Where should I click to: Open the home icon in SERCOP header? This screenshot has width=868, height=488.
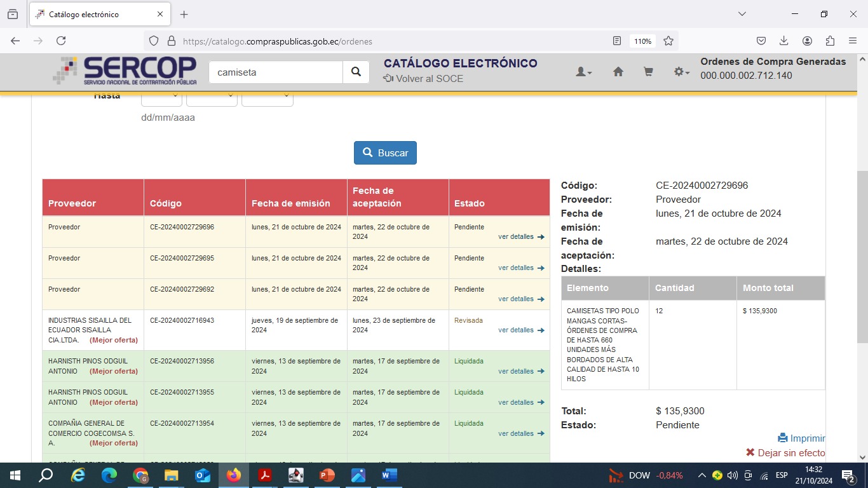tap(618, 72)
